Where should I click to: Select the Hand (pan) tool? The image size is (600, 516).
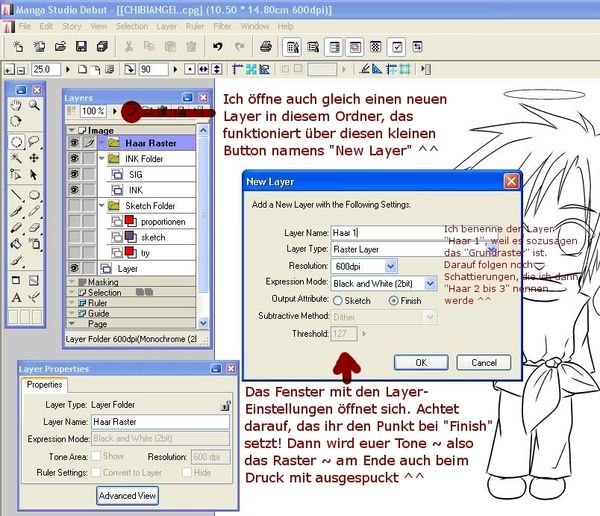pyautogui.click(x=16, y=106)
